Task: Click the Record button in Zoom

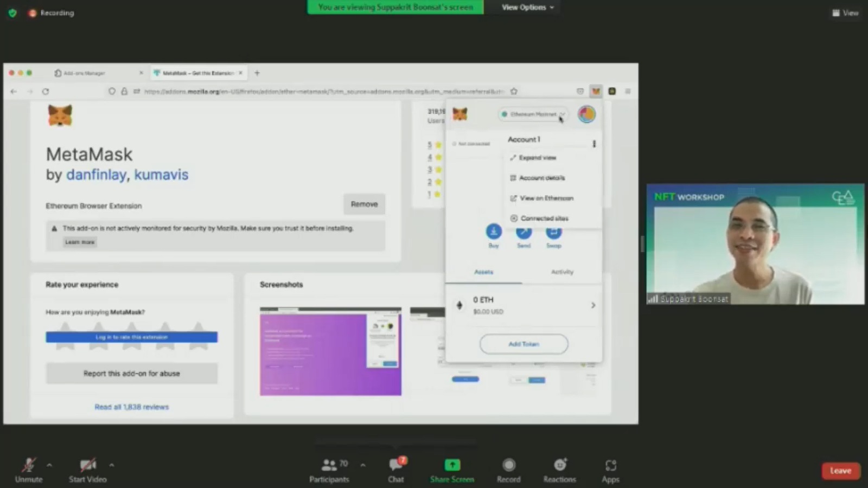Action: 508,470
